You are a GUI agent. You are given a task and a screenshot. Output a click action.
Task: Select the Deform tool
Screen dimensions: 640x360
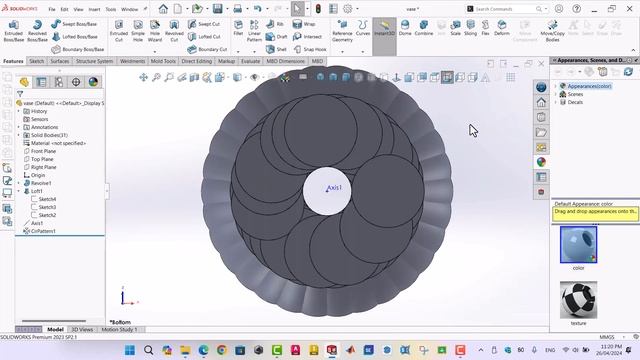tap(502, 28)
